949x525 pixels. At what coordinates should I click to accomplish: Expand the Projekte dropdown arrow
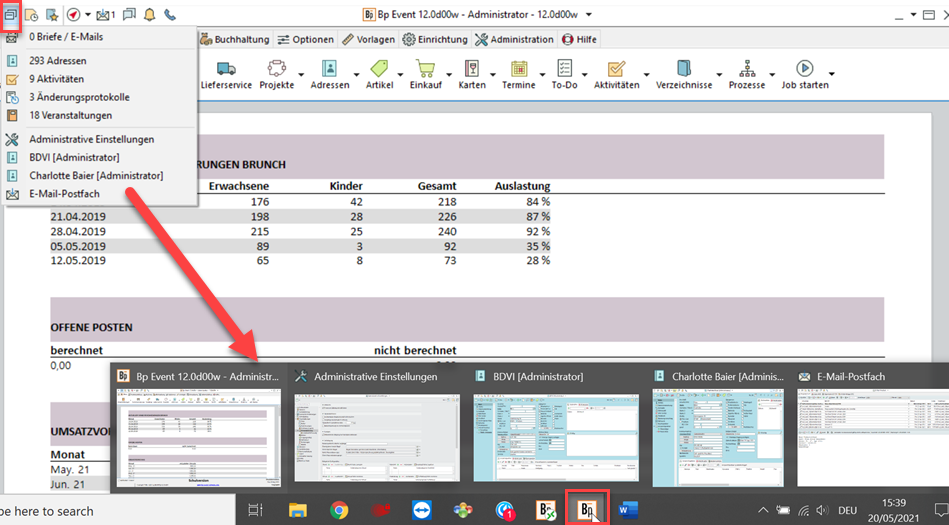click(x=301, y=74)
